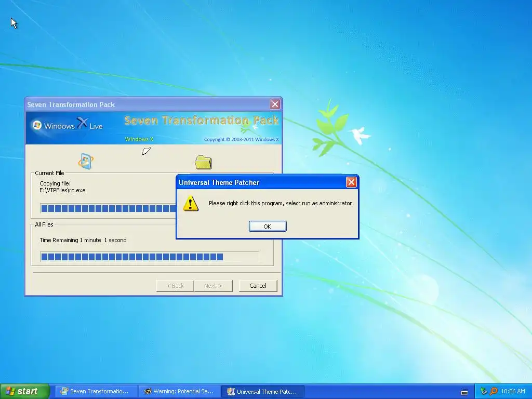Click the Copyright 2003-2011 Windows X text
This screenshot has width=532, height=399.
click(241, 139)
